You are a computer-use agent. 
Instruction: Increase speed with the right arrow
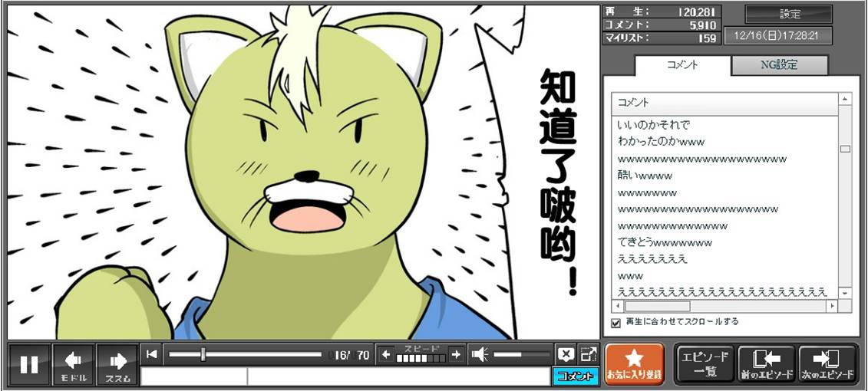point(456,354)
